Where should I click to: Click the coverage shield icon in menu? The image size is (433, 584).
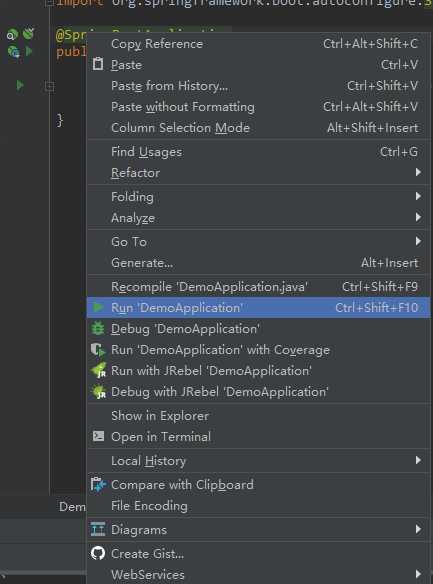pos(98,350)
